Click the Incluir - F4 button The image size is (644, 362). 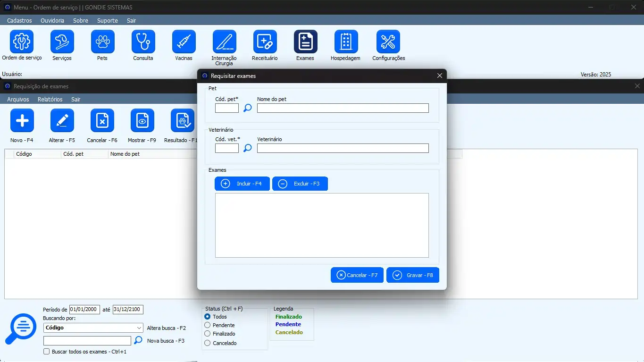click(242, 184)
